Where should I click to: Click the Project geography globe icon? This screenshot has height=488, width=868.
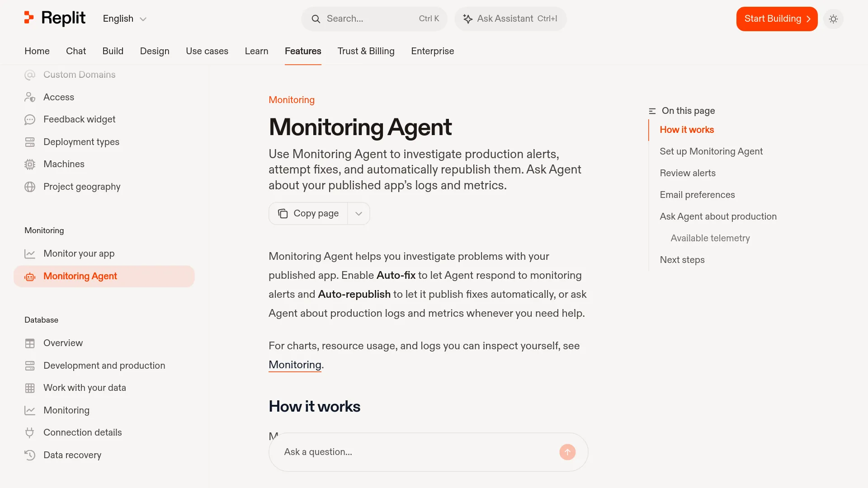click(30, 187)
